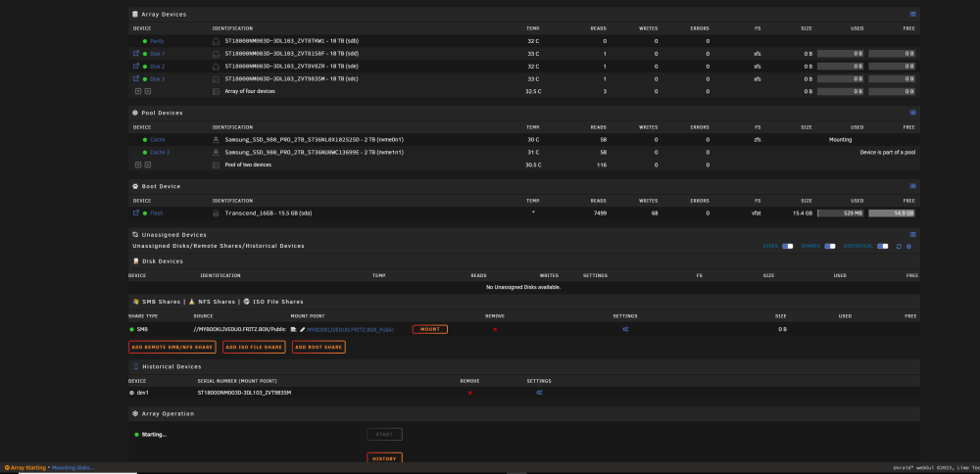Image resolution: width=980 pixels, height=474 pixels.
Task: Open settings for MYBOOKLIVEDUO SMB share
Action: click(x=625, y=329)
